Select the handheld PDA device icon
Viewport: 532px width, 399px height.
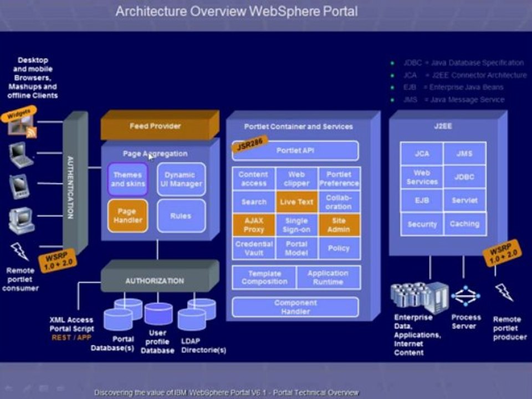19,186
